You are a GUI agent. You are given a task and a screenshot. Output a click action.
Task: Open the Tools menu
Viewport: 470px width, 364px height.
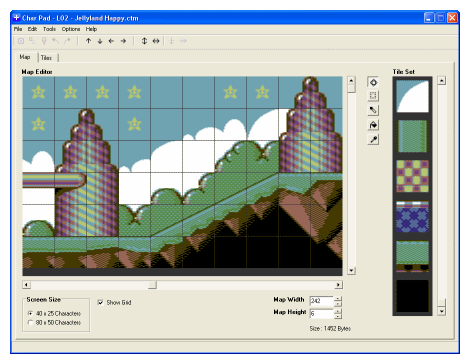coord(49,29)
